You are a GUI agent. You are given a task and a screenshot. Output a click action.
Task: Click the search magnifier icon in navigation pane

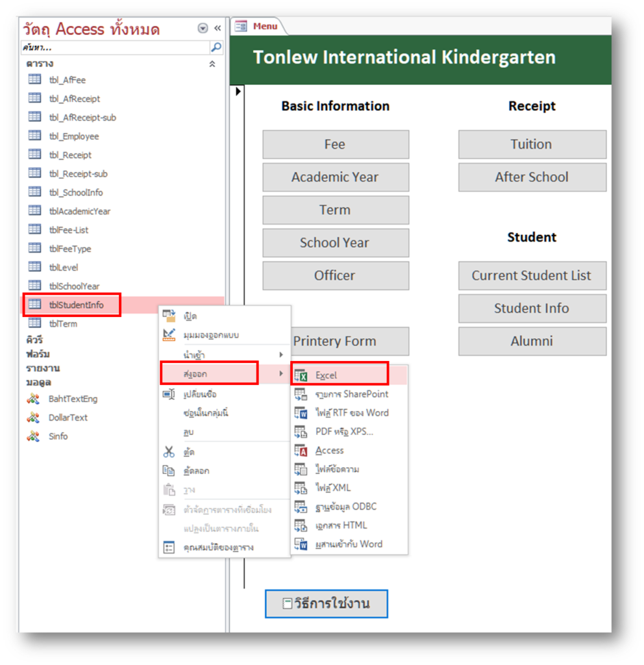tap(216, 47)
